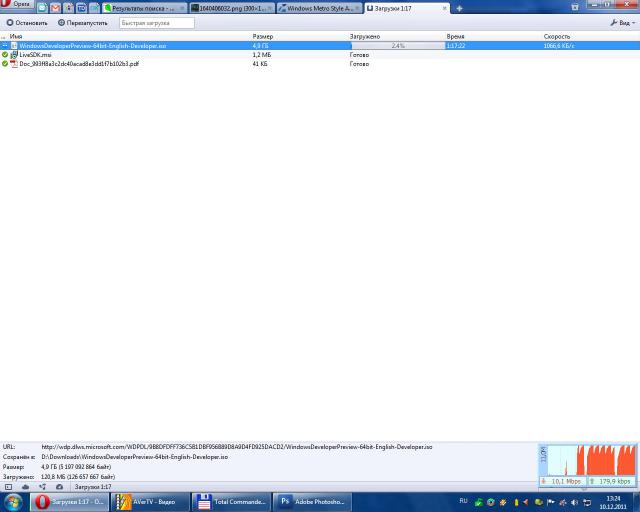This screenshot has height=512, width=640.
Task: Click the Opera Turbo icon in status bar
Action: tap(60, 487)
